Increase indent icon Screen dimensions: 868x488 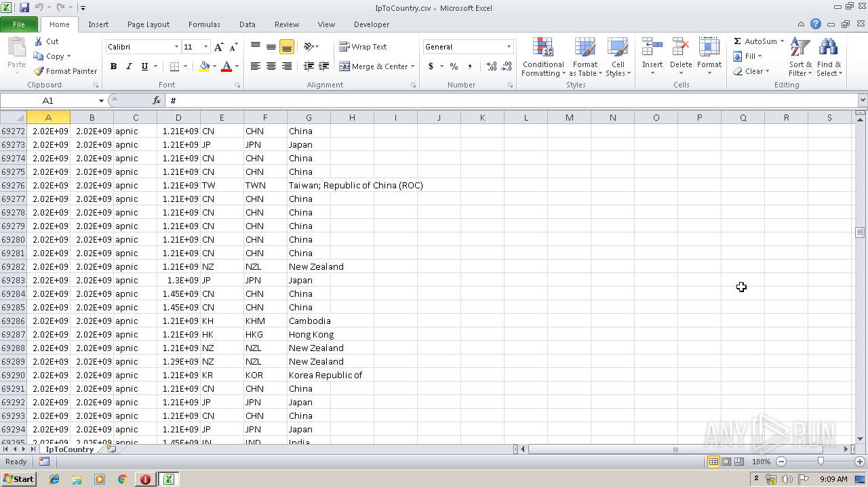(x=324, y=66)
